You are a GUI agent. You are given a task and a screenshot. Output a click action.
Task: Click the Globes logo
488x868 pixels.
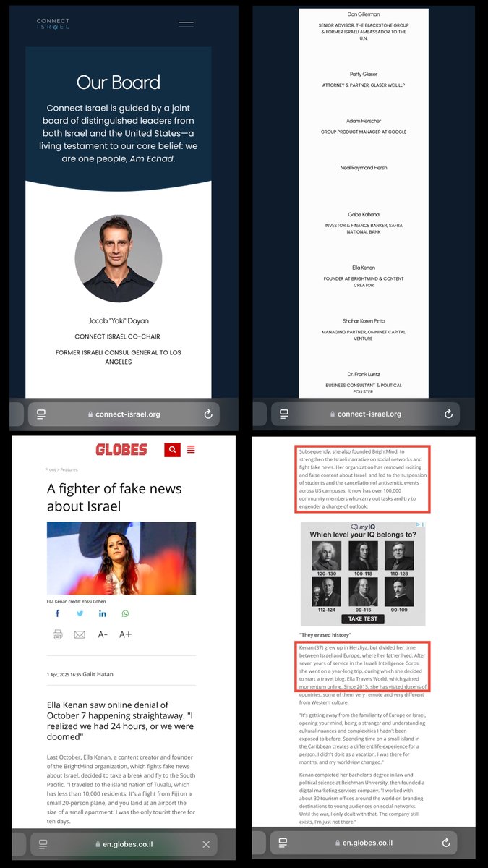[121, 450]
